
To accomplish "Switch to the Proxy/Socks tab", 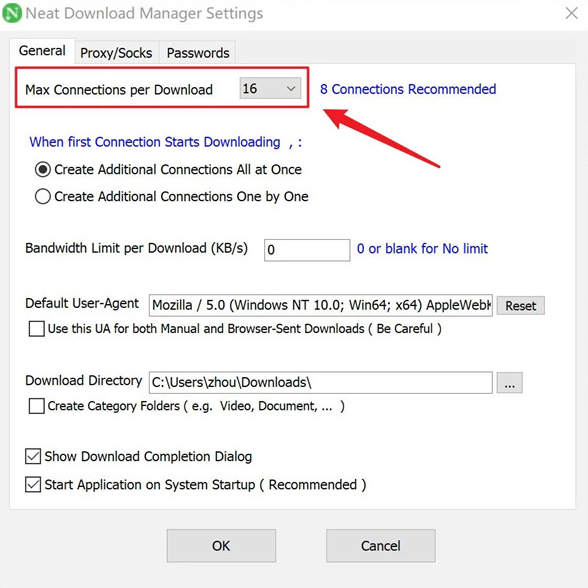I will 116,53.
